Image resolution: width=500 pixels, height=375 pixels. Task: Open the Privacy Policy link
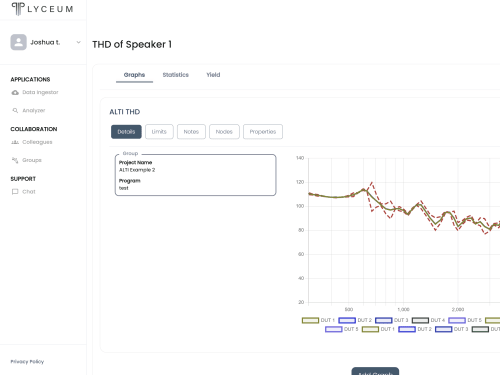[27, 362]
